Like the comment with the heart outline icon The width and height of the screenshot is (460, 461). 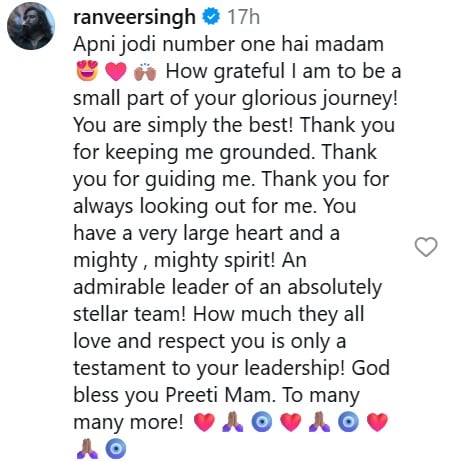tap(426, 247)
